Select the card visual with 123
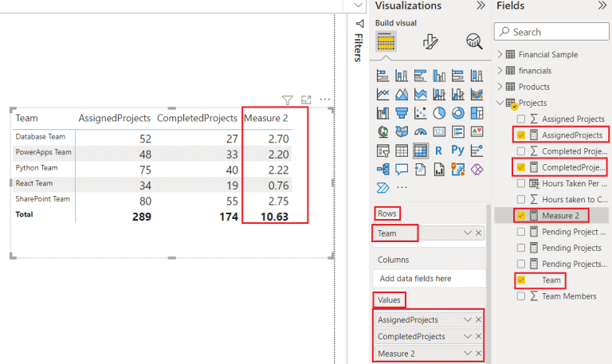 439,132
